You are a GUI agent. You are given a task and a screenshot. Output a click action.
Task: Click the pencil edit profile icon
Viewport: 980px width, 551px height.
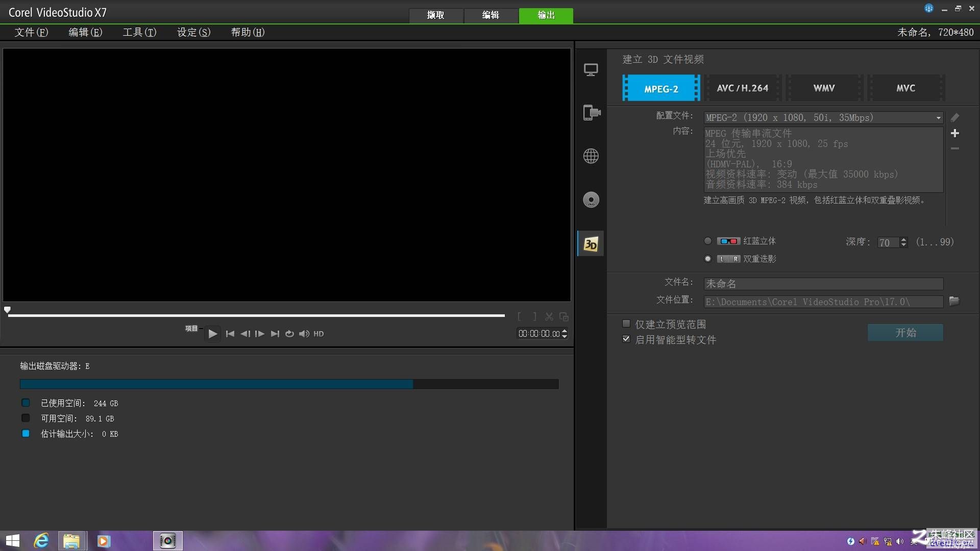(x=954, y=118)
